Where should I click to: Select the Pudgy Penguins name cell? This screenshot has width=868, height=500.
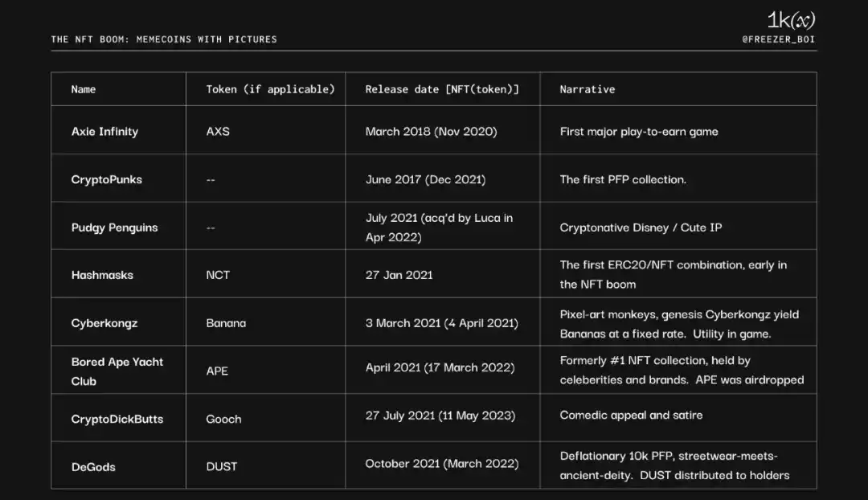[x=115, y=227]
